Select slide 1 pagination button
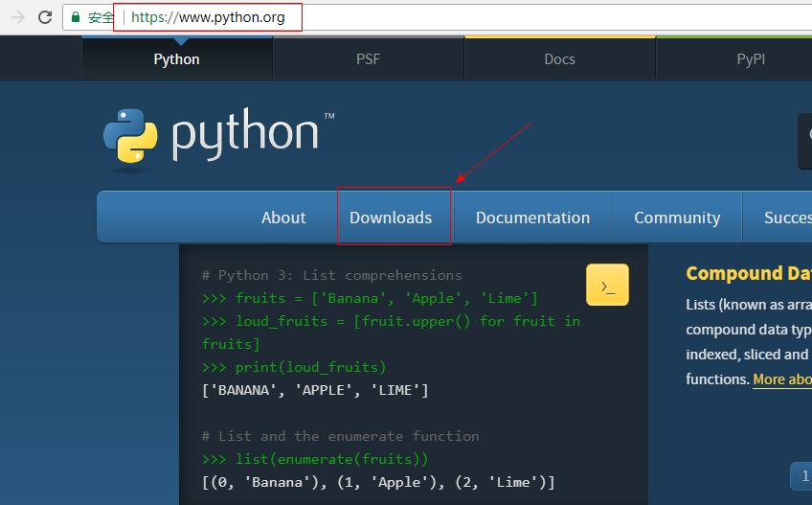 pyautogui.click(x=801, y=476)
